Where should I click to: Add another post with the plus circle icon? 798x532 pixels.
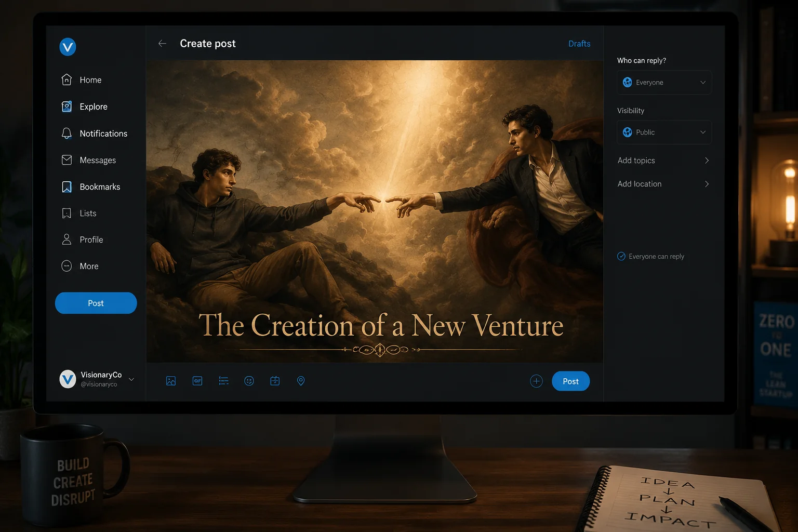tap(537, 381)
